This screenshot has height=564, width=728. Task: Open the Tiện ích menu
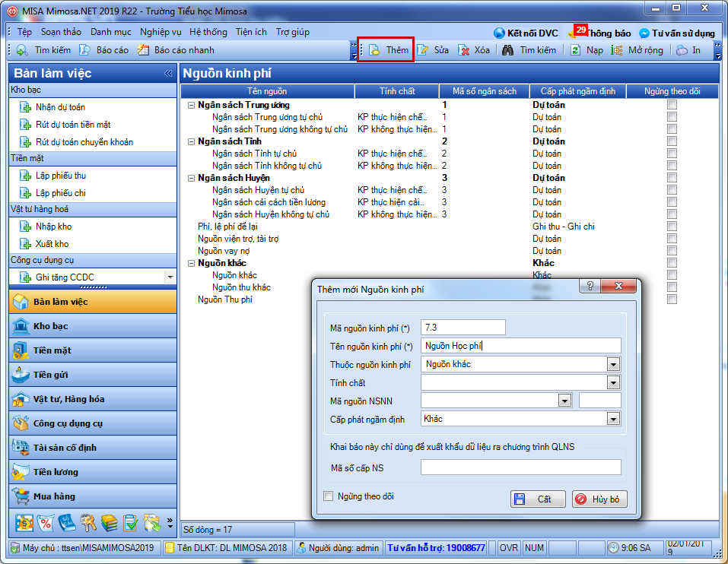click(x=251, y=32)
